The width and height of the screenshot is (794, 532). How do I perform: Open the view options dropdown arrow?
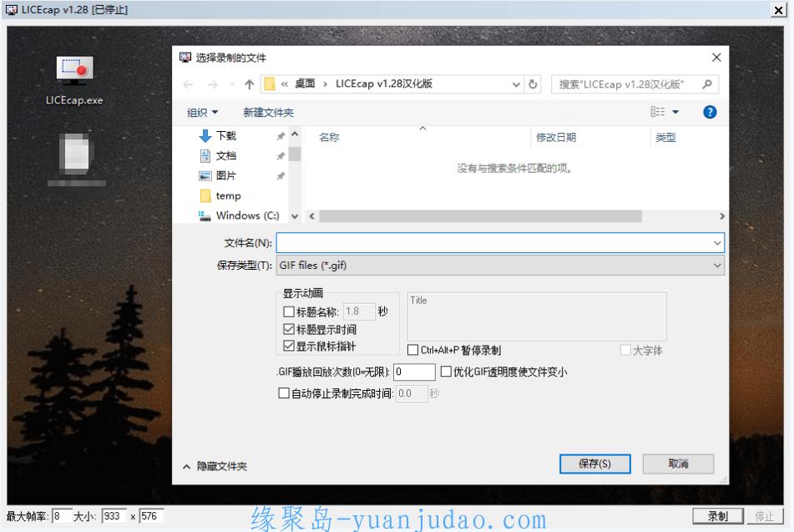(675, 112)
